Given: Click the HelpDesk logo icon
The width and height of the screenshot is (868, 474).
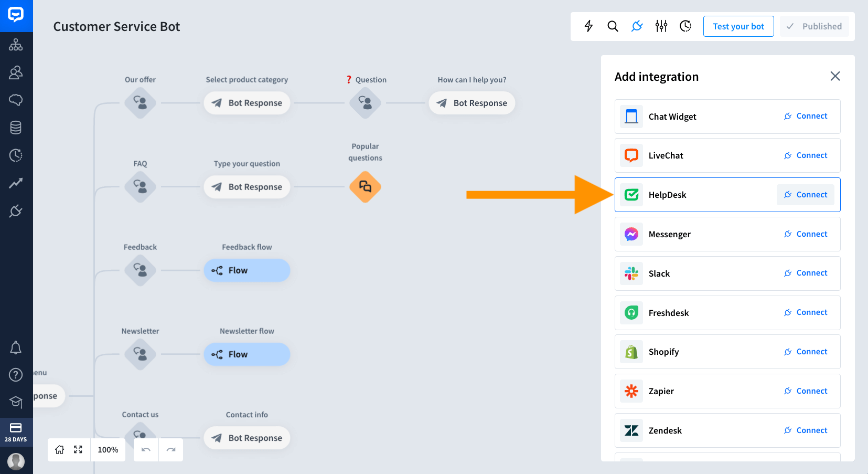Looking at the screenshot, I should pos(631,195).
